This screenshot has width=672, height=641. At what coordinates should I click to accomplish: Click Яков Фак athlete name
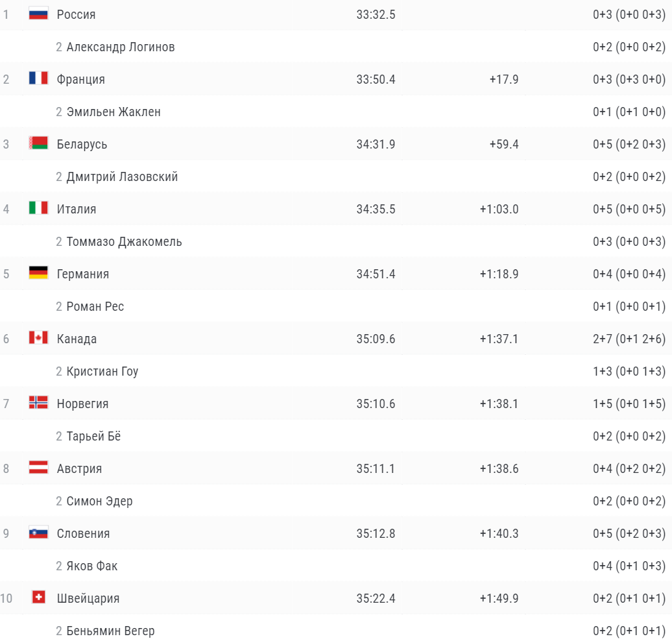[92, 566]
